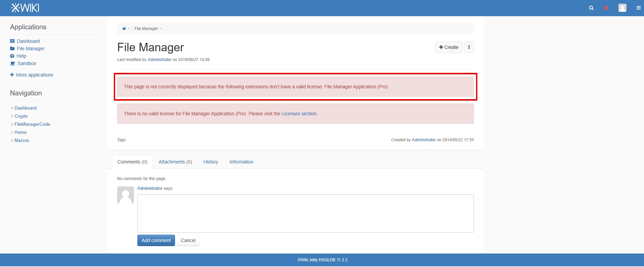
Task: Open the More applications link
Action: (35, 75)
